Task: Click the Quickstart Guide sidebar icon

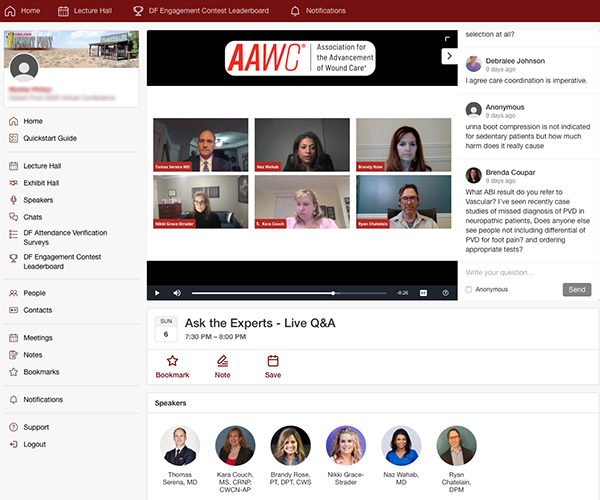Action: point(13,138)
